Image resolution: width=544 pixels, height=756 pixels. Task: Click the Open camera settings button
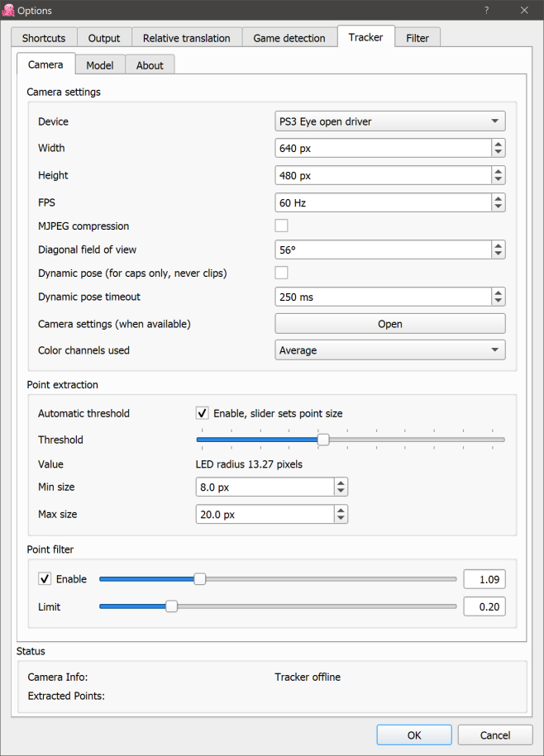tap(389, 323)
